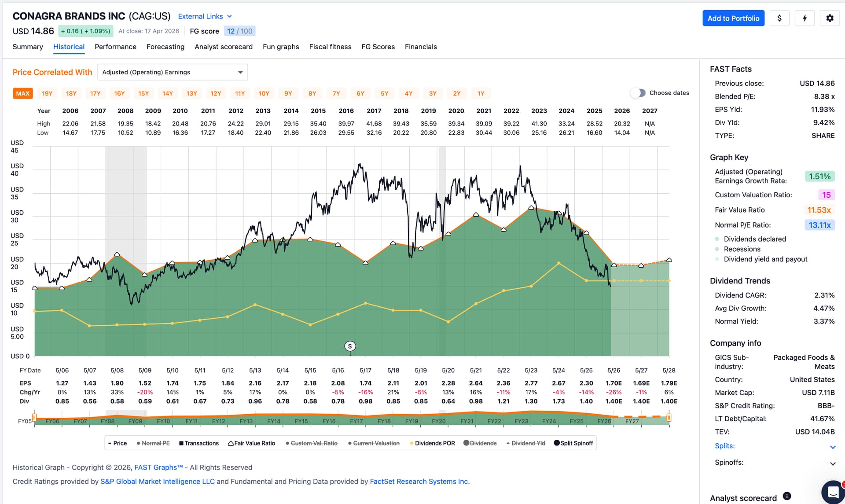Viewport: 845px width, 504px height.
Task: Click the lightning bolt icon button
Action: point(805,18)
